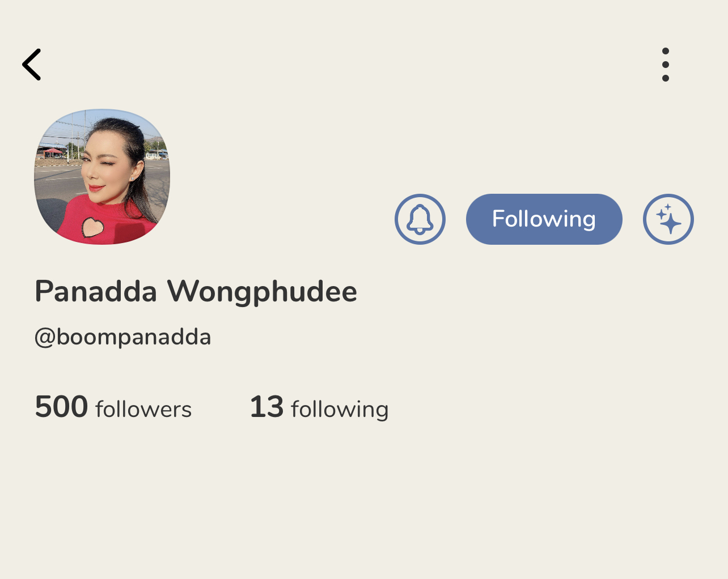The height and width of the screenshot is (579, 728).
Task: Click the number 13
Action: point(266,407)
